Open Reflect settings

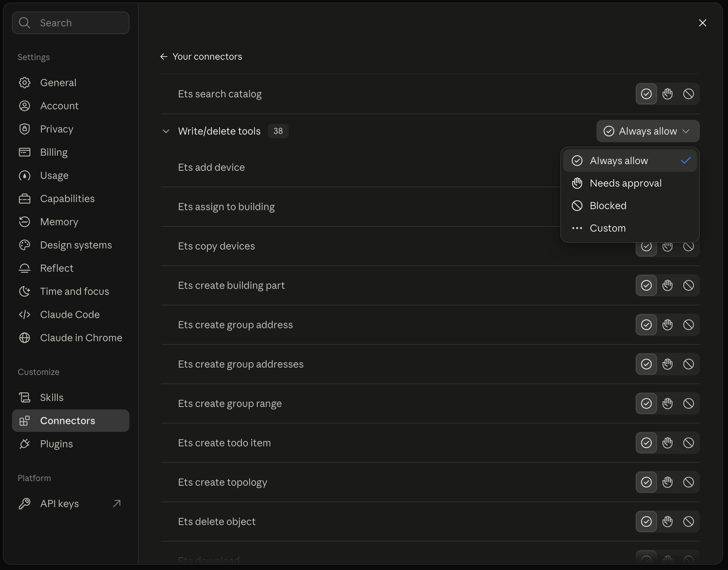71,268
